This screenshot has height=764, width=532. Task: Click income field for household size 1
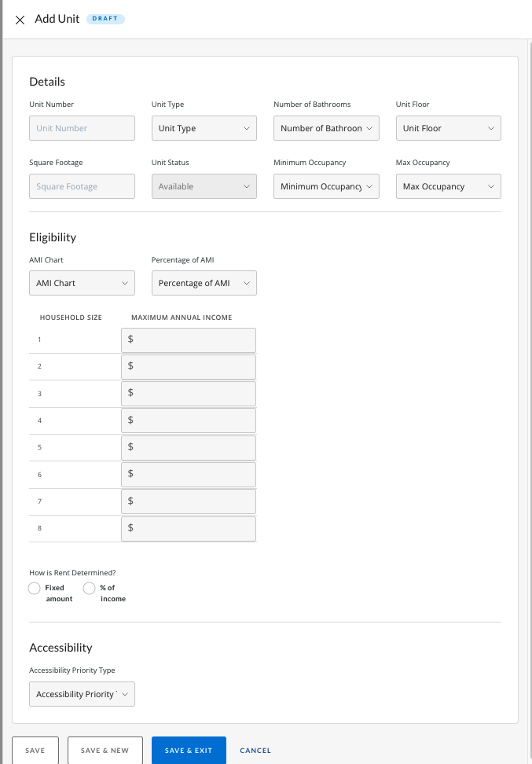[x=189, y=340]
